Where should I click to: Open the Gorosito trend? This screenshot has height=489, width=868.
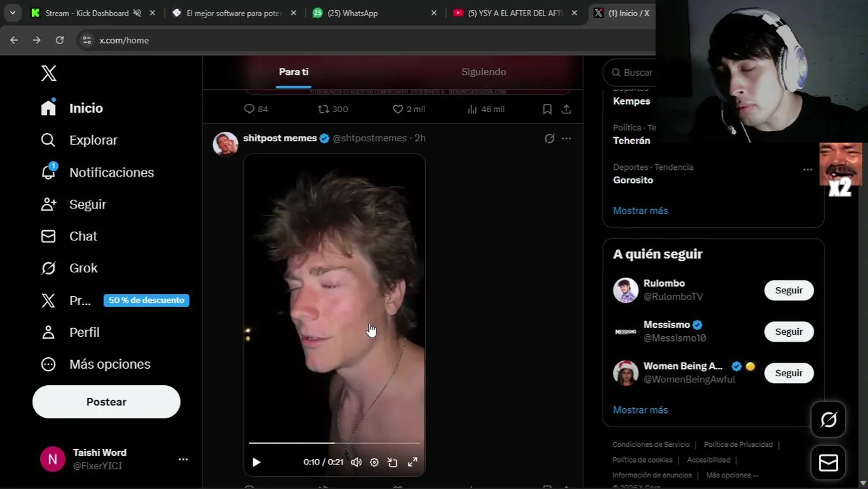[633, 180]
